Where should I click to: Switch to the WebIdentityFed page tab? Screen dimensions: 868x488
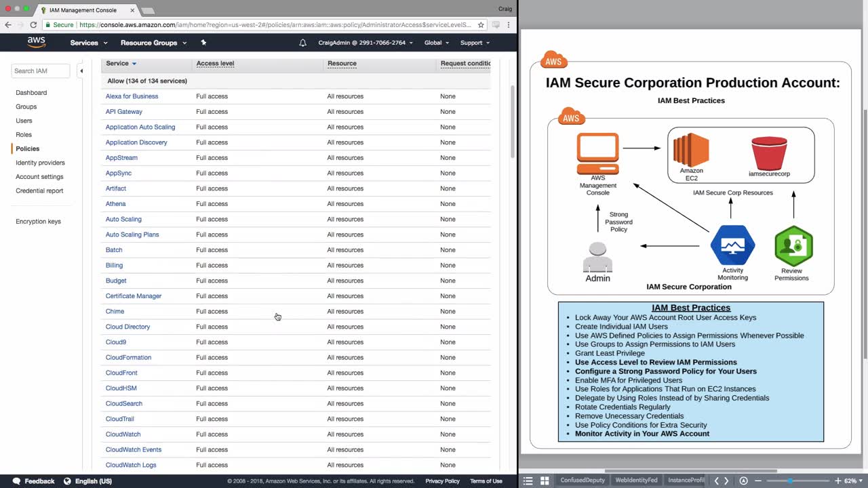pos(636,481)
